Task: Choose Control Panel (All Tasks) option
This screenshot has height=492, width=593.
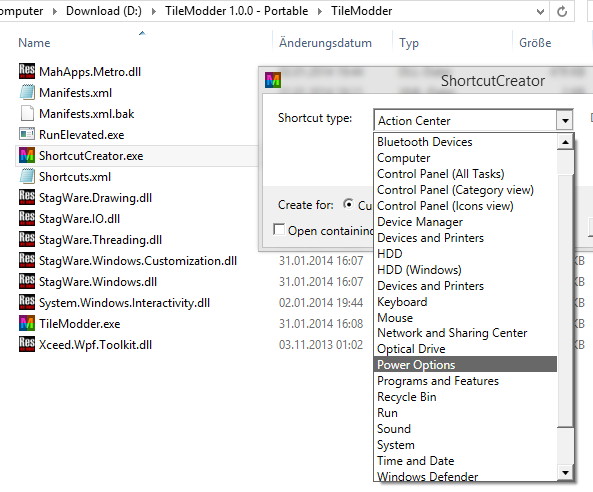Action: pyautogui.click(x=465, y=174)
